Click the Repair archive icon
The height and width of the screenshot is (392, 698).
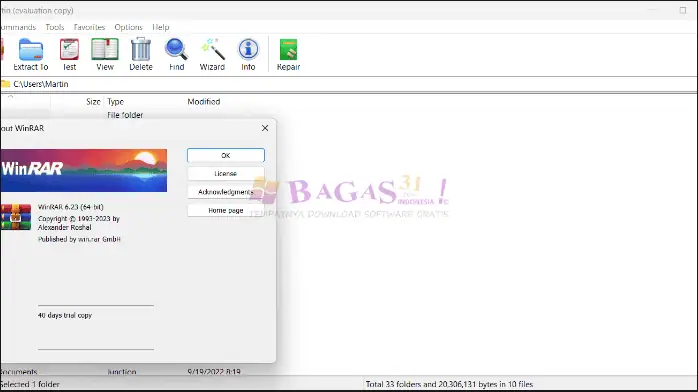(288, 54)
